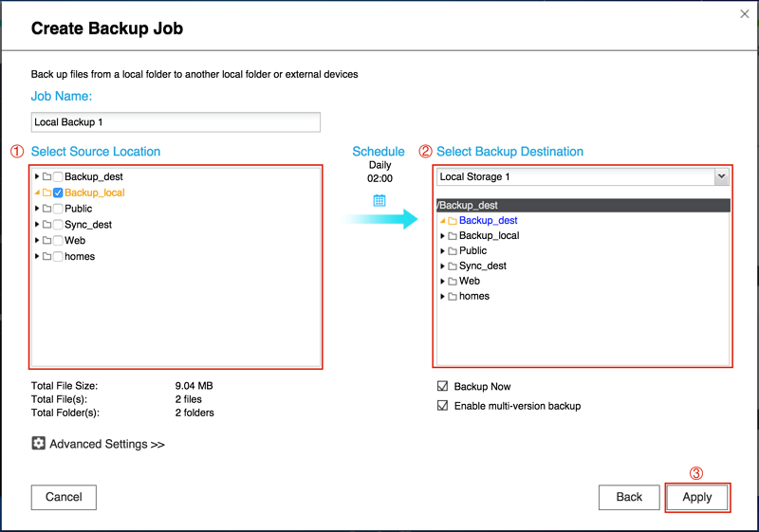This screenshot has width=759, height=532.
Task: Select Backup_local in destination tree
Action: pyautogui.click(x=489, y=235)
